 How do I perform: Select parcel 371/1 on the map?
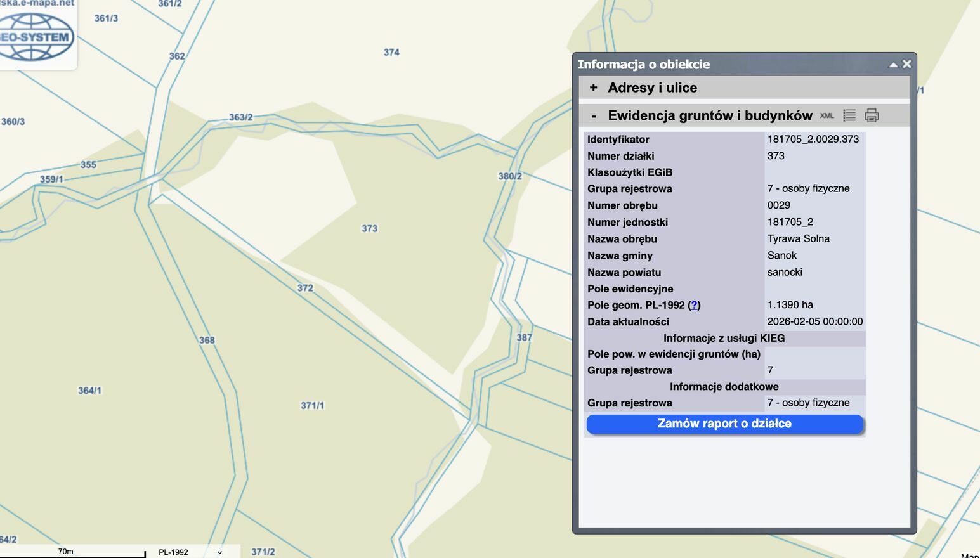312,405
